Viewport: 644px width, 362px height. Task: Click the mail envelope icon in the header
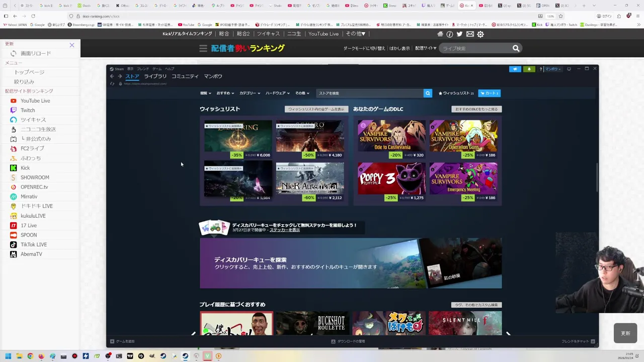470,34
